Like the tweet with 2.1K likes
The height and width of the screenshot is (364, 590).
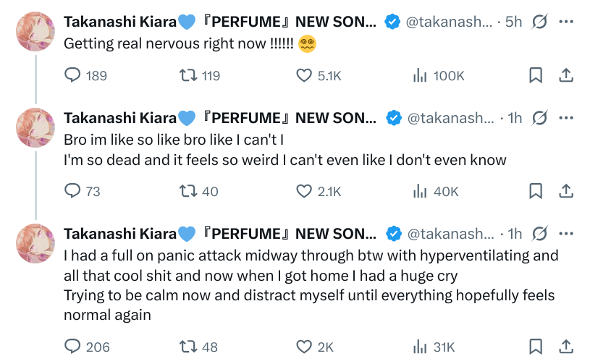point(305,191)
